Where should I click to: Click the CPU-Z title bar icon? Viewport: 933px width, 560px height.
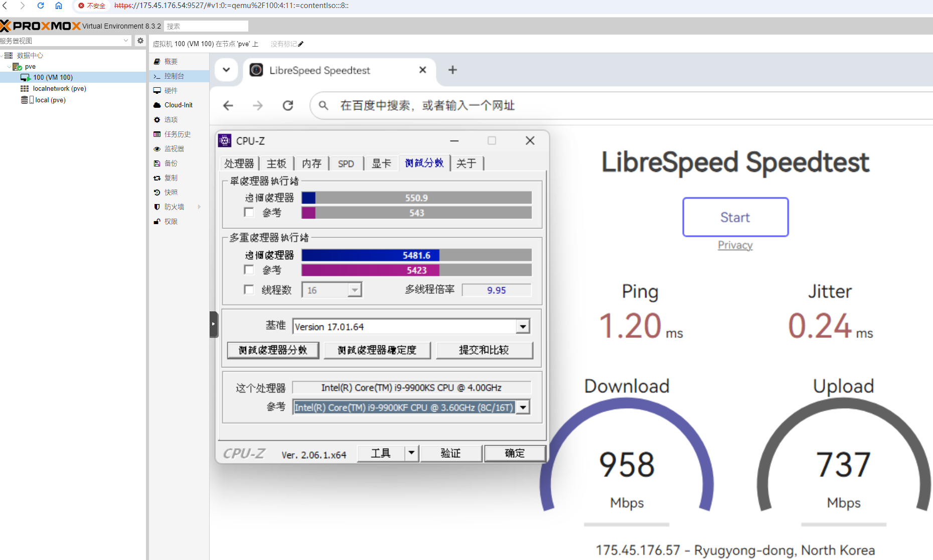pos(225,141)
